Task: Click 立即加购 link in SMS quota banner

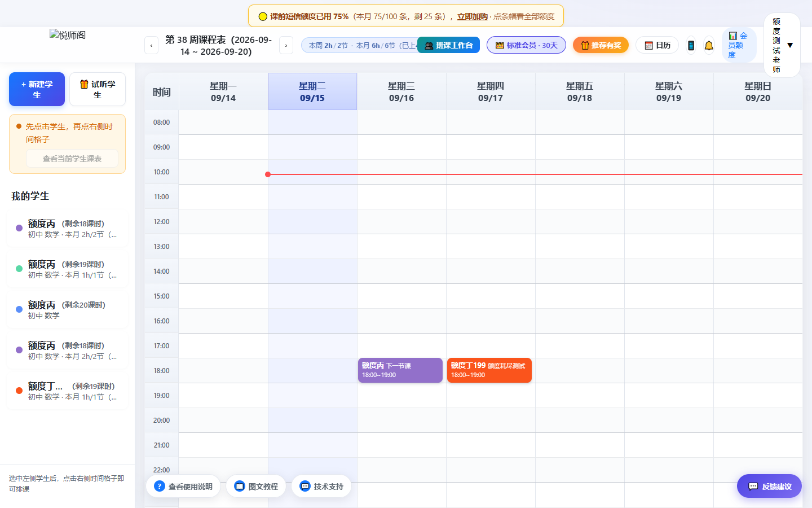Action: coord(472,16)
